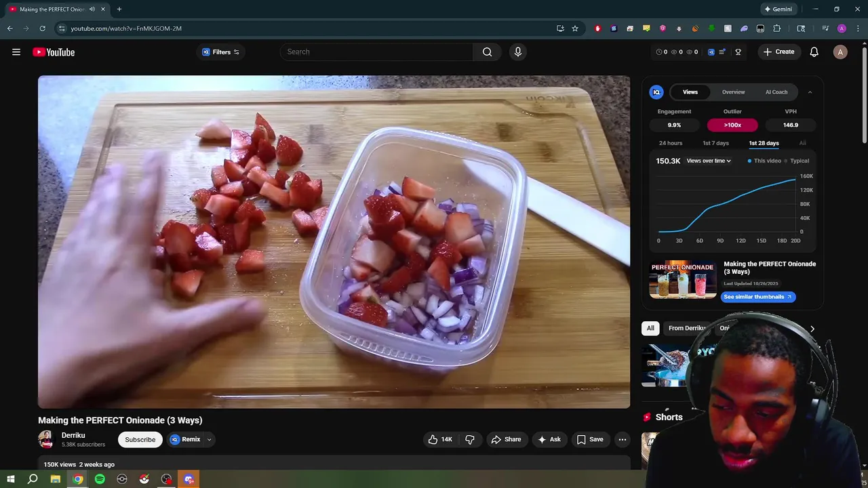
Task: Open a new browser tab
Action: (119, 9)
